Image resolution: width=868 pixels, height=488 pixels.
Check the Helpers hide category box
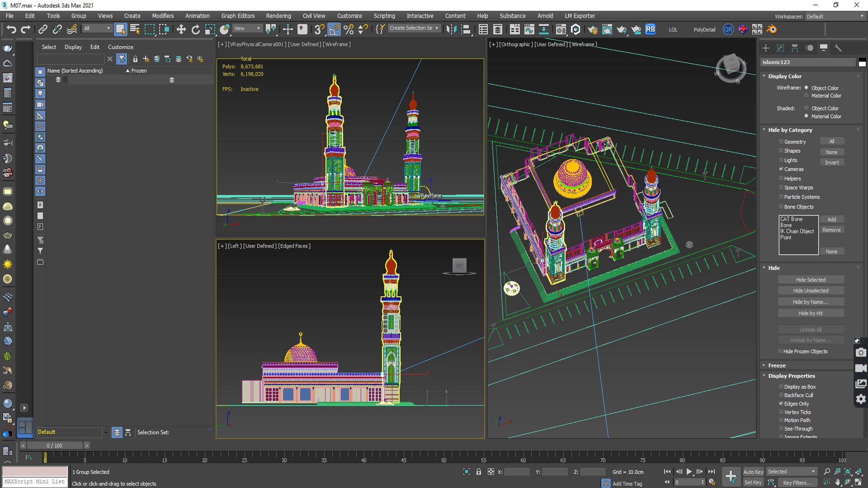point(781,178)
